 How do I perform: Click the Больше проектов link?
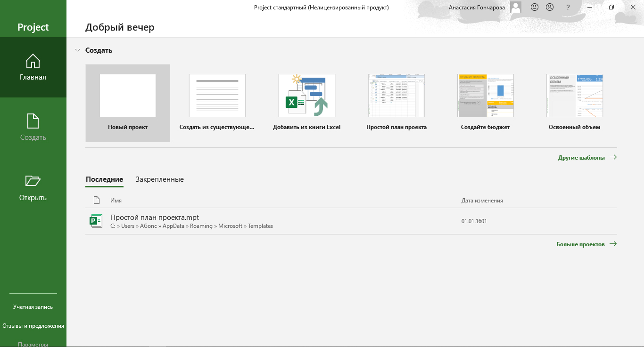pos(586,244)
